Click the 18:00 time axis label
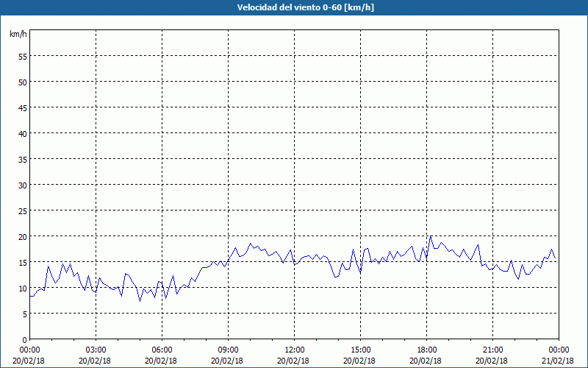Image resolution: width=588 pixels, height=368 pixels. 427,350
